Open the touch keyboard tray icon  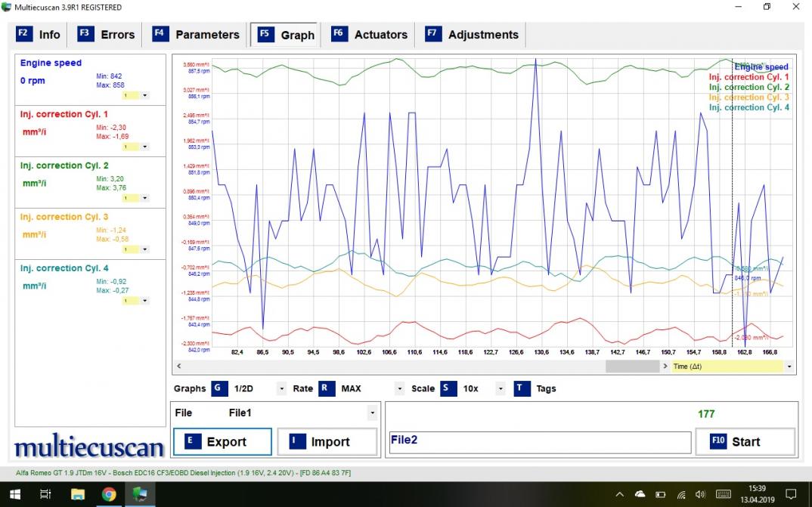pos(723,495)
